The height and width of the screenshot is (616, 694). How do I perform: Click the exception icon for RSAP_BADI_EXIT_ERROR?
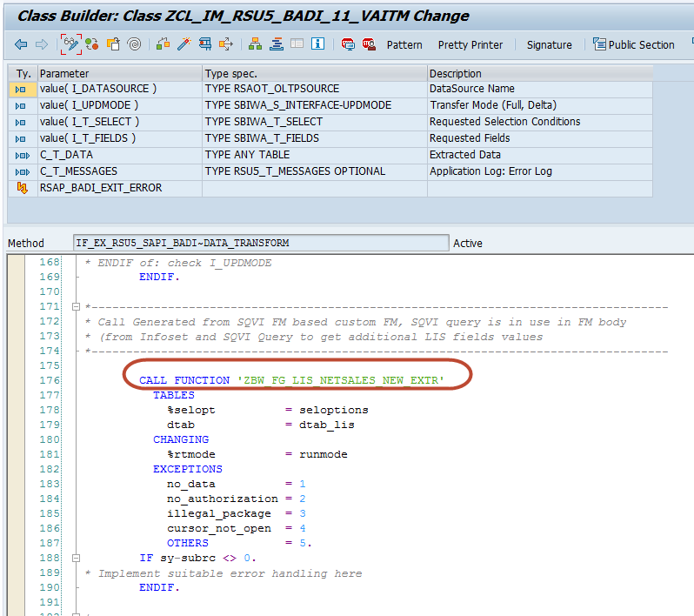point(22,188)
